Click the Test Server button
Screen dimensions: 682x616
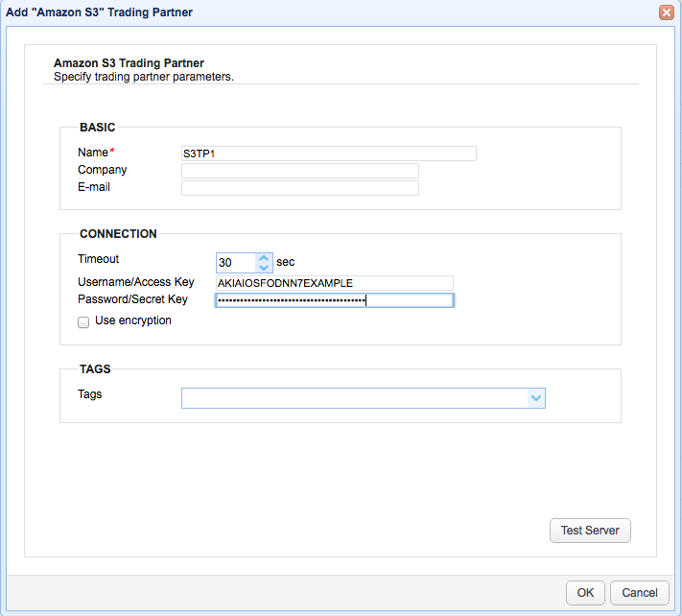[590, 531]
